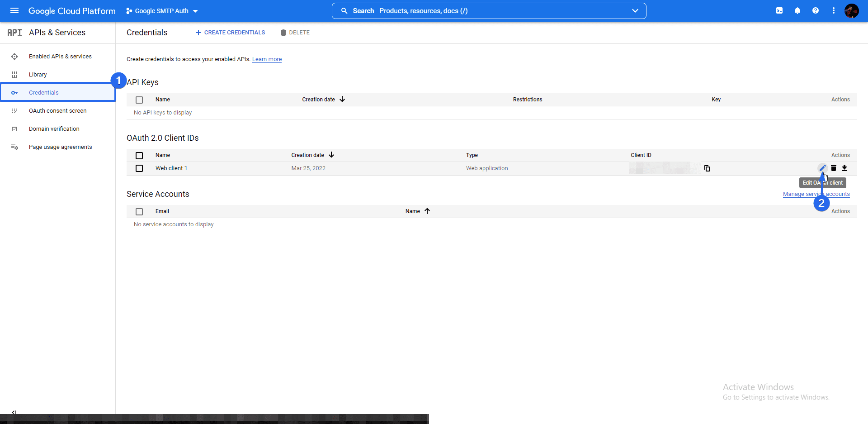The height and width of the screenshot is (424, 868).
Task: Click the OAuth consent screen icon
Action: tap(14, 111)
